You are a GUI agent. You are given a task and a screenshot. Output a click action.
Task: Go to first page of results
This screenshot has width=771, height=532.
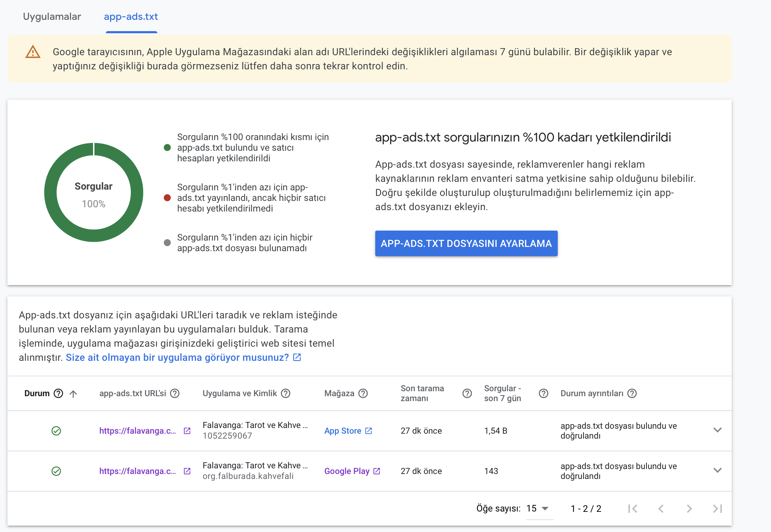coord(633,509)
